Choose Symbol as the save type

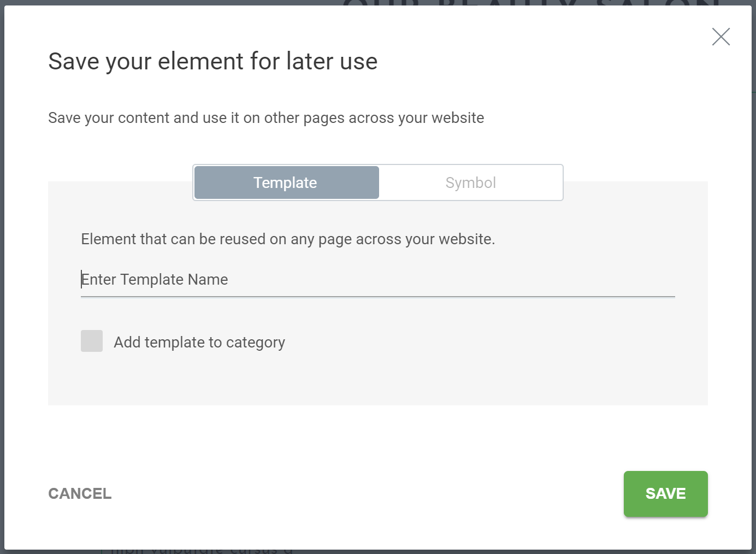[470, 182]
